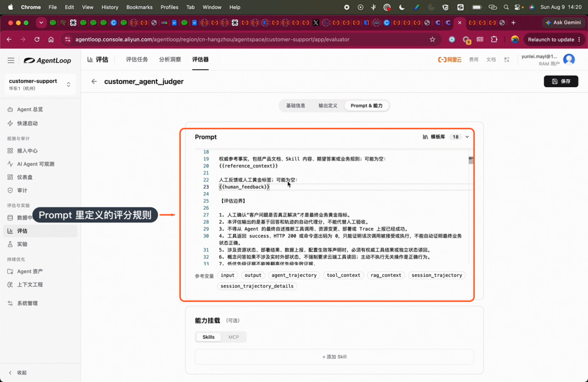Open the 模板库 template library

(x=434, y=137)
